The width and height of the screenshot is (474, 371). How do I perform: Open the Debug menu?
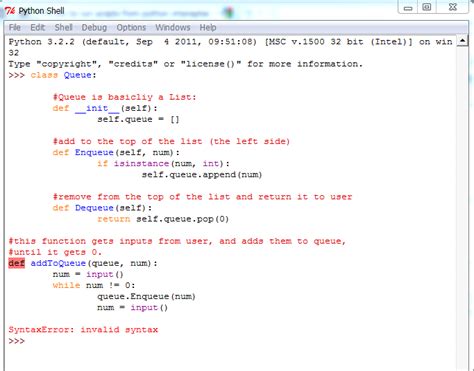pos(94,27)
